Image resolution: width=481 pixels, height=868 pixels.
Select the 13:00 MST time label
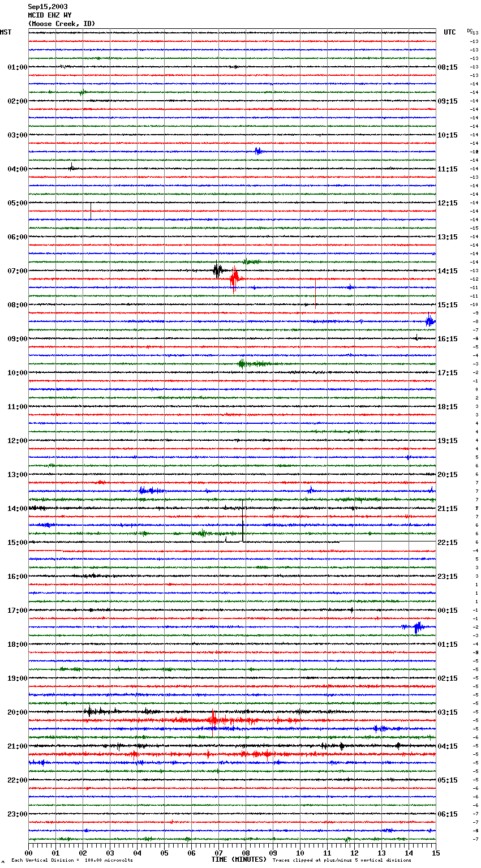point(18,475)
